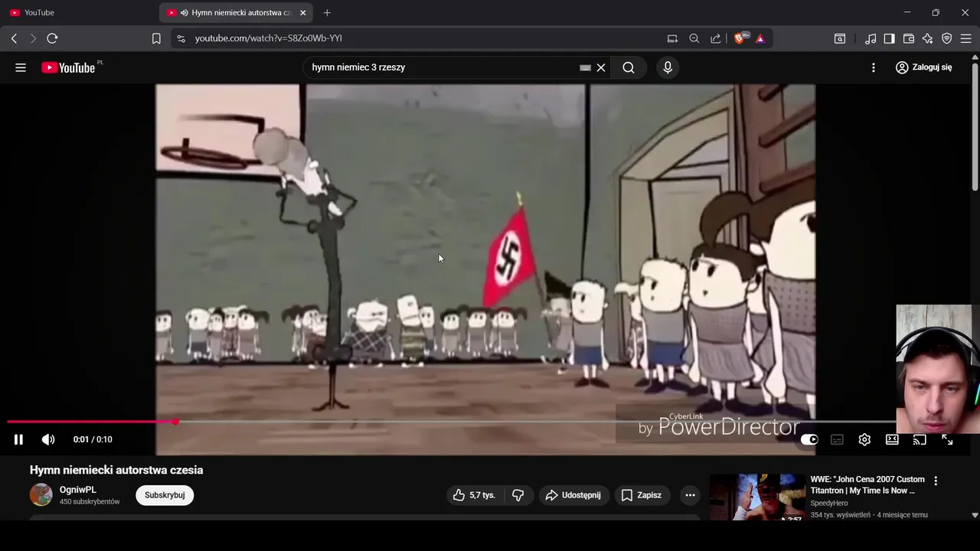
Task: Open the Brave VPN shield icon
Action: tap(946, 38)
